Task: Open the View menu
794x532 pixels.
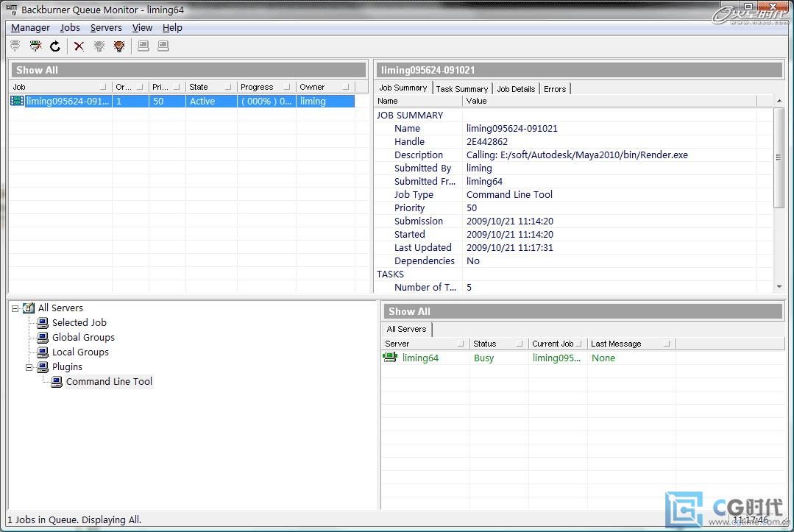Action: (x=142, y=27)
